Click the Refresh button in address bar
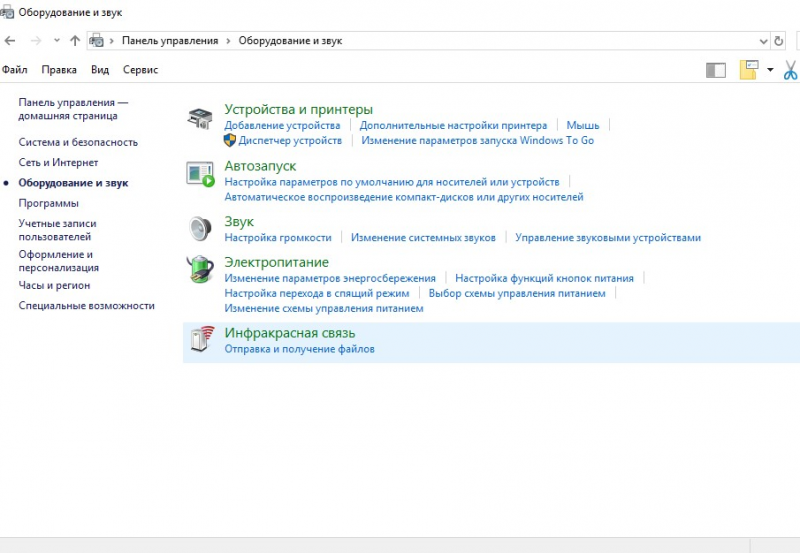Viewport: 800px width, 553px height. 779,41
